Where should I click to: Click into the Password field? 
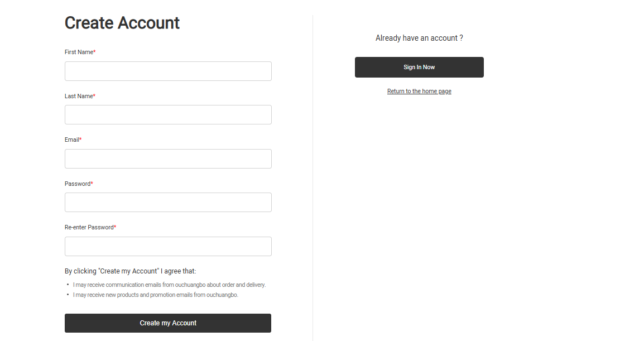pos(168,203)
